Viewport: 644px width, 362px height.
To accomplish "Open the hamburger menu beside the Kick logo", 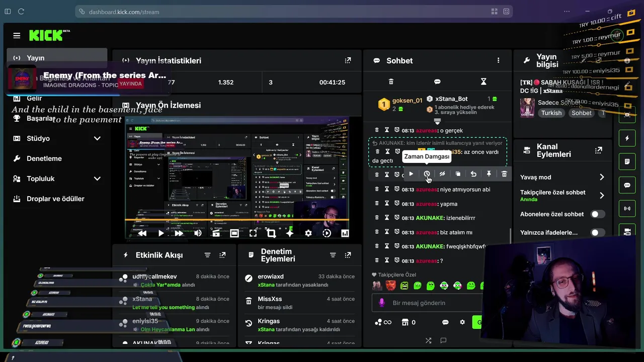I will [x=17, y=36].
